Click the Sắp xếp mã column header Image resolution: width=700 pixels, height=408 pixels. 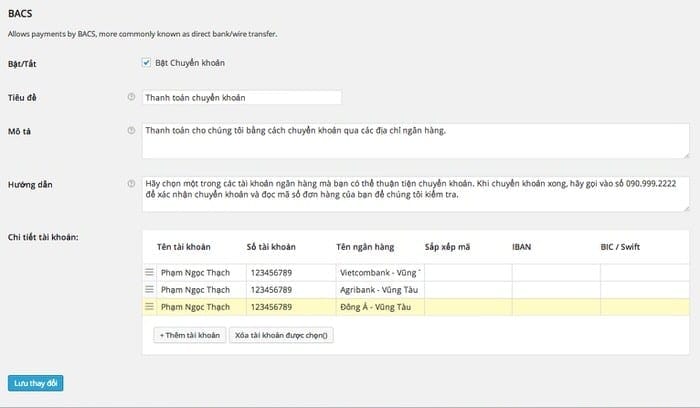click(447, 247)
